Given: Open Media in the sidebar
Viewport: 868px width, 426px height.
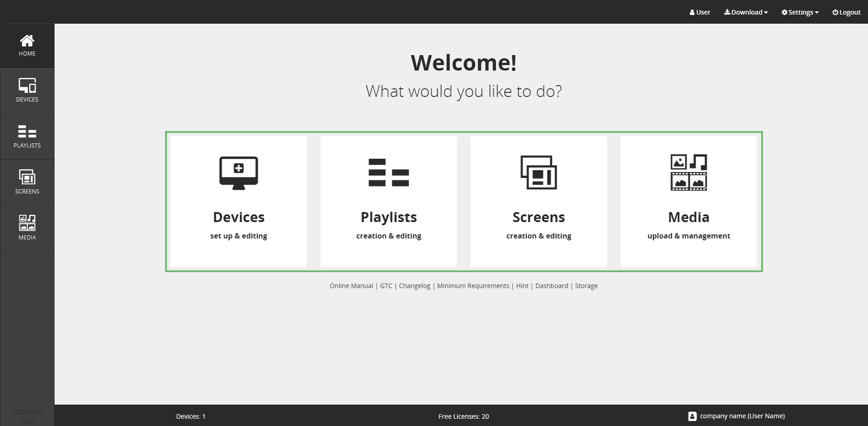Looking at the screenshot, I should [27, 228].
